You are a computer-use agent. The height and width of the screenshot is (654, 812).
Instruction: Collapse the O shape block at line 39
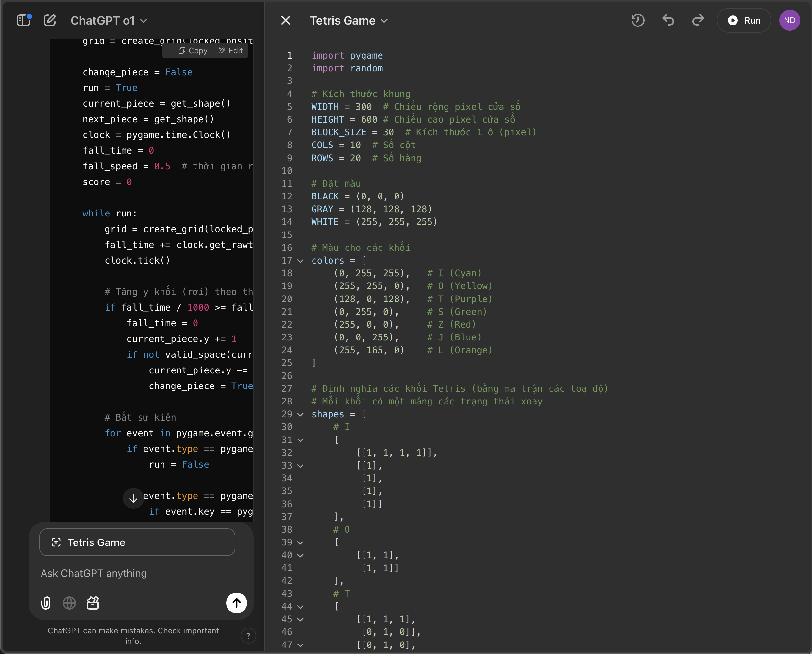point(300,542)
